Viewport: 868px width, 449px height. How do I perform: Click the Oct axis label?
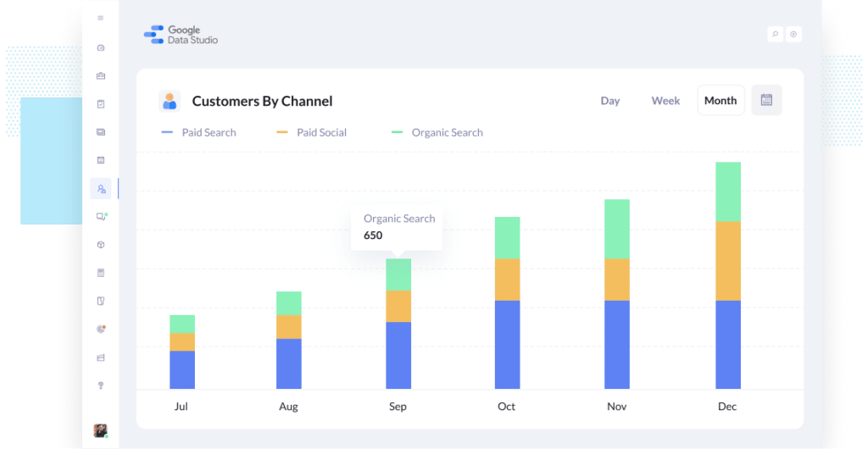pyautogui.click(x=507, y=407)
